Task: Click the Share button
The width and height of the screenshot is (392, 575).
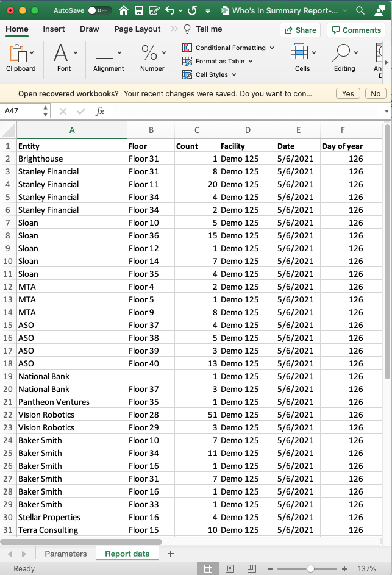Action: (301, 30)
